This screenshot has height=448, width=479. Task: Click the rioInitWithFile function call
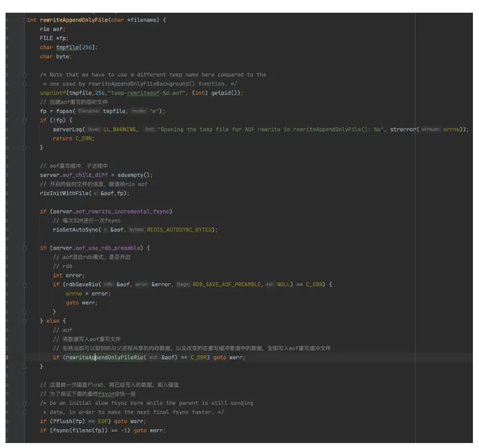click(64, 193)
